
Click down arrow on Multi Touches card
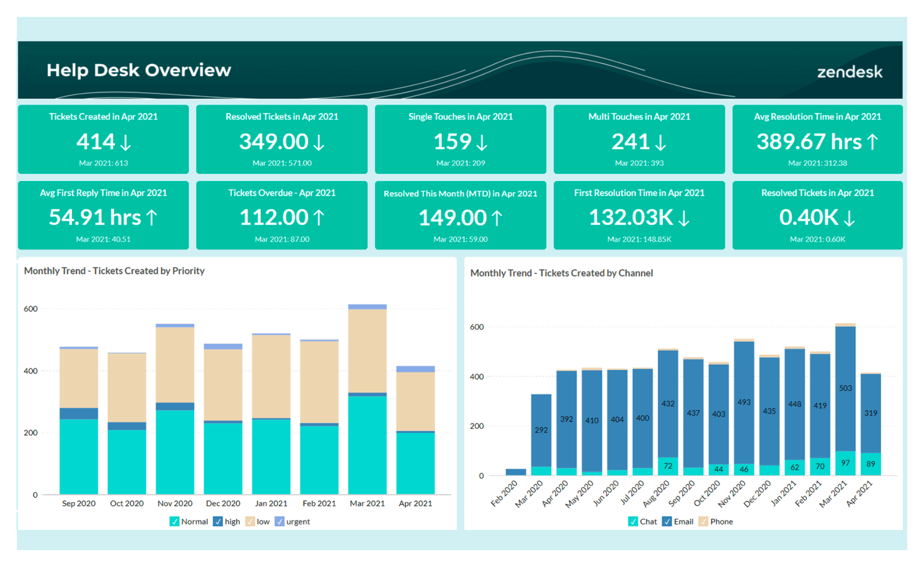661,142
